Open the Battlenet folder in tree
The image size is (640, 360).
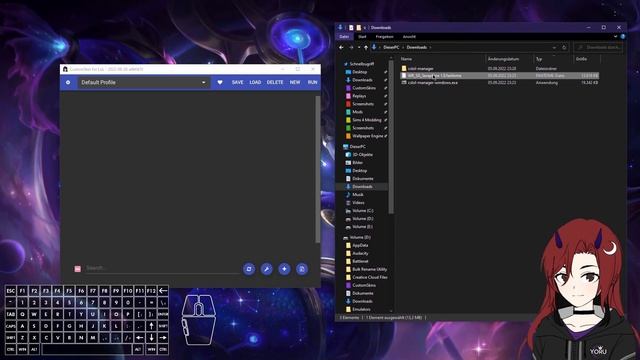[x=360, y=261]
